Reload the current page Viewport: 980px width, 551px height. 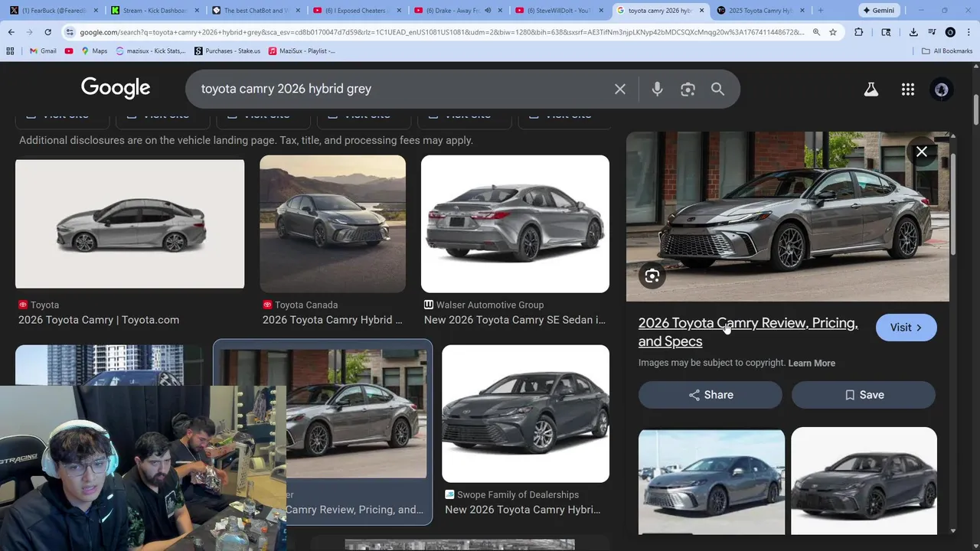[x=47, y=32]
